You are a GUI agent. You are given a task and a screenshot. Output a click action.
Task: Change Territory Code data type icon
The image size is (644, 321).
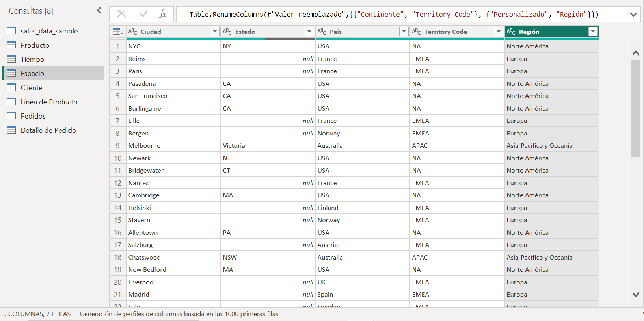pos(416,32)
